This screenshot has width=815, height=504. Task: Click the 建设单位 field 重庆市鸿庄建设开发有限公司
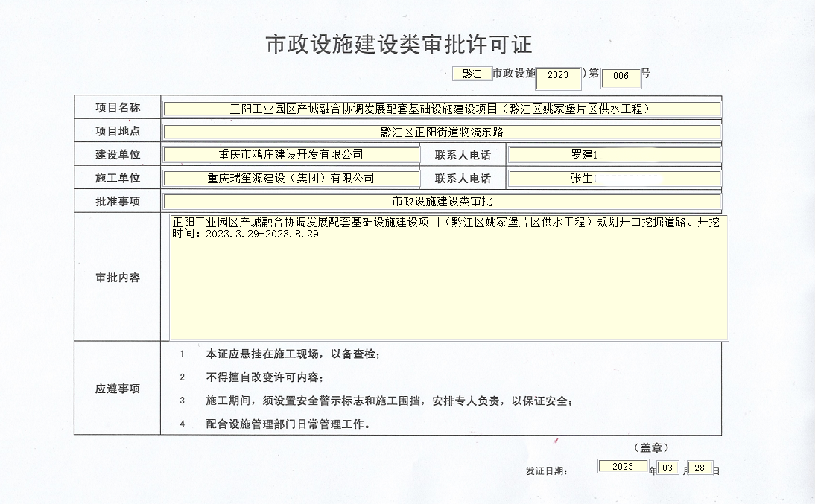[291, 155]
